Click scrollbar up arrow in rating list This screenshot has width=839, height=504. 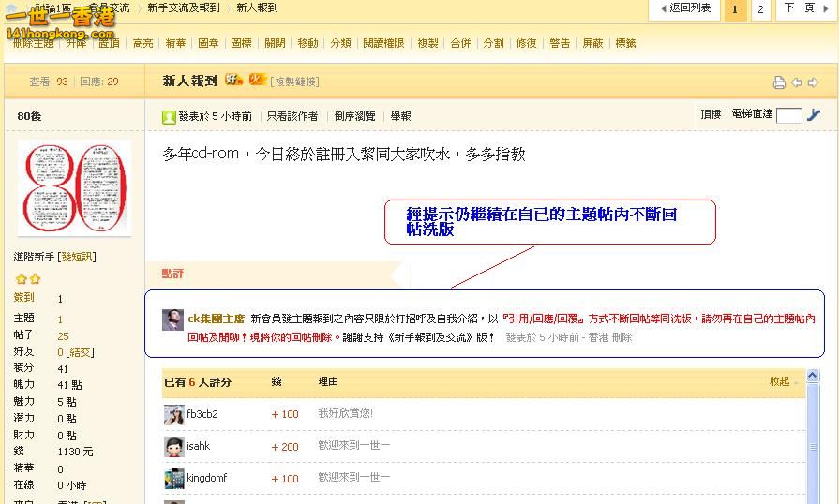(812, 376)
